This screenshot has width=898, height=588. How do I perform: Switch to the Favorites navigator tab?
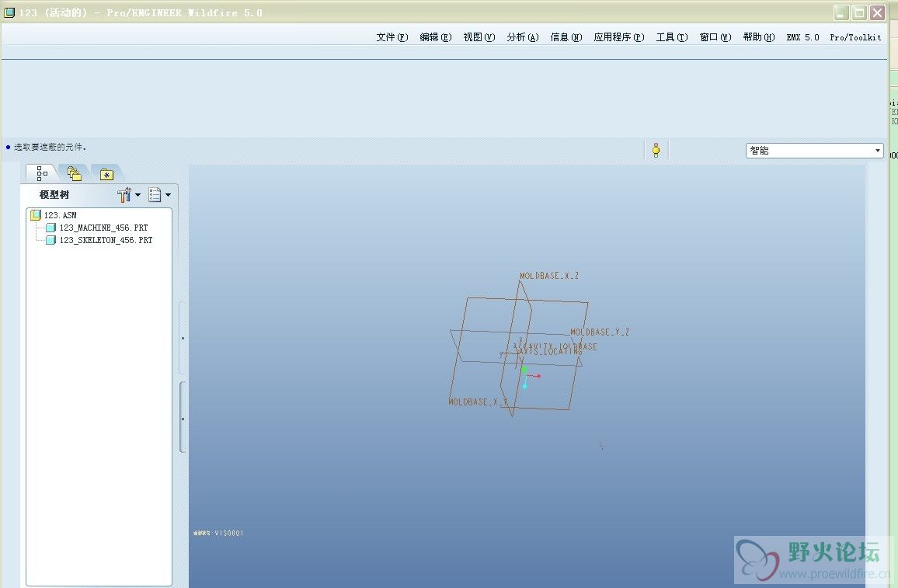(x=106, y=173)
